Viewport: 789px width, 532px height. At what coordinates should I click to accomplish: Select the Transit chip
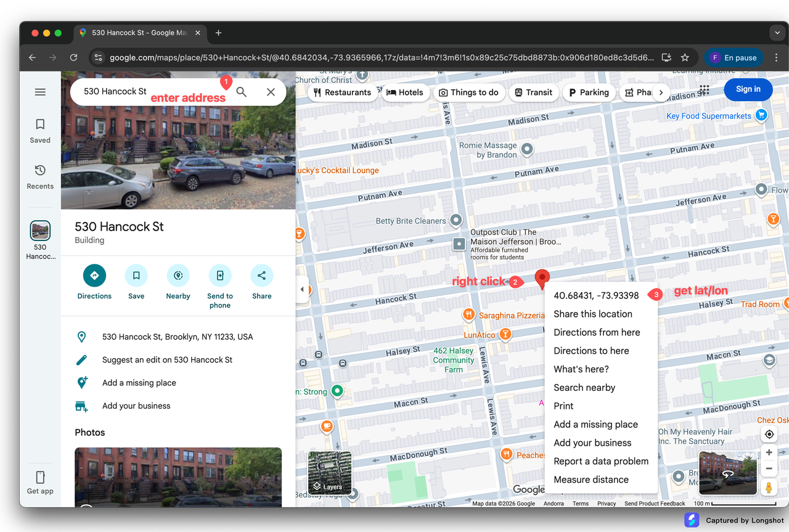click(x=533, y=92)
